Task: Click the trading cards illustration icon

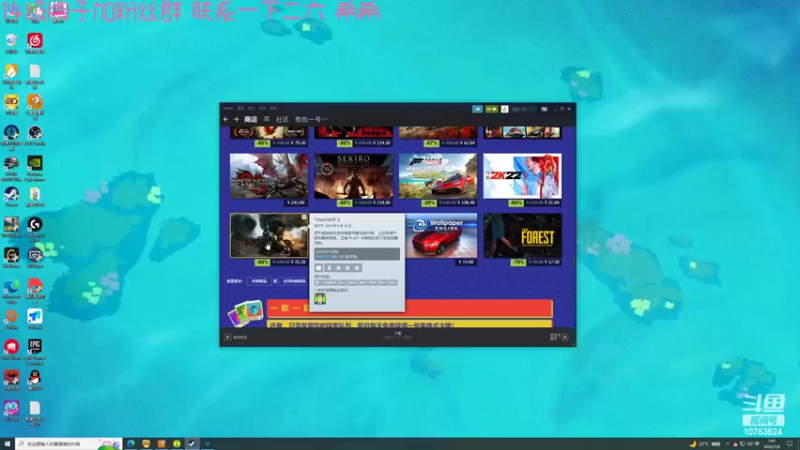Action: (x=245, y=313)
